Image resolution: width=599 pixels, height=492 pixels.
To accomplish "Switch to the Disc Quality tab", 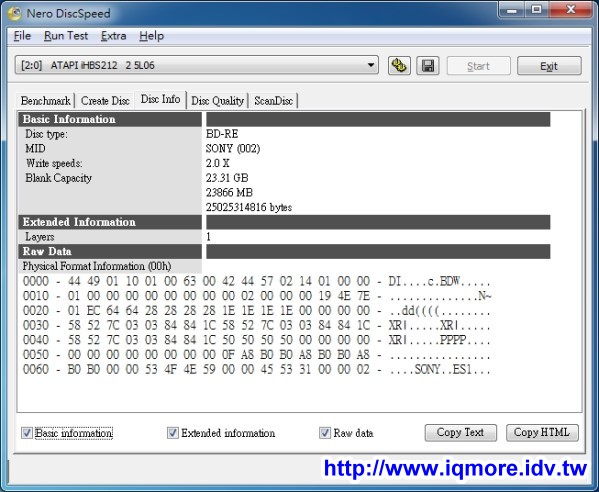I will pos(217,101).
